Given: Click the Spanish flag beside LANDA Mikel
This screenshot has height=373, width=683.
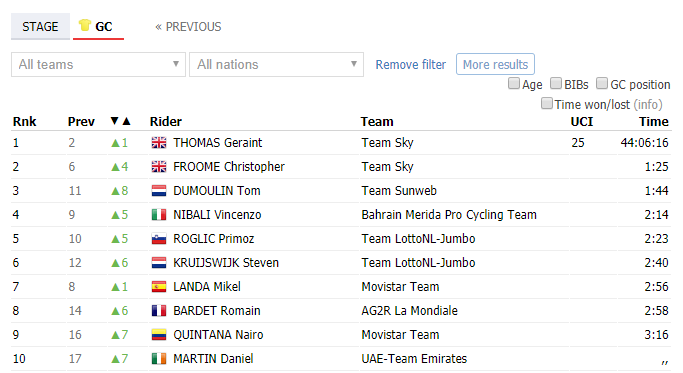Looking at the screenshot, I should pos(159,286).
